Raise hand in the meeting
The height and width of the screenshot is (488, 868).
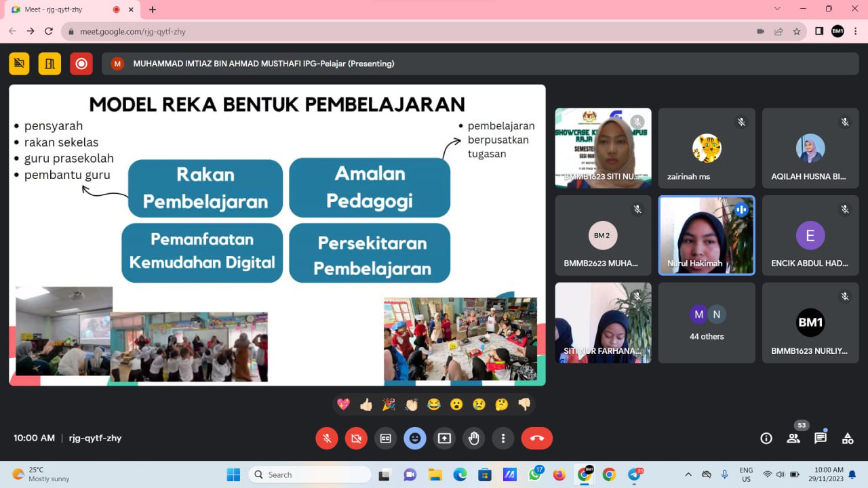click(473, 439)
